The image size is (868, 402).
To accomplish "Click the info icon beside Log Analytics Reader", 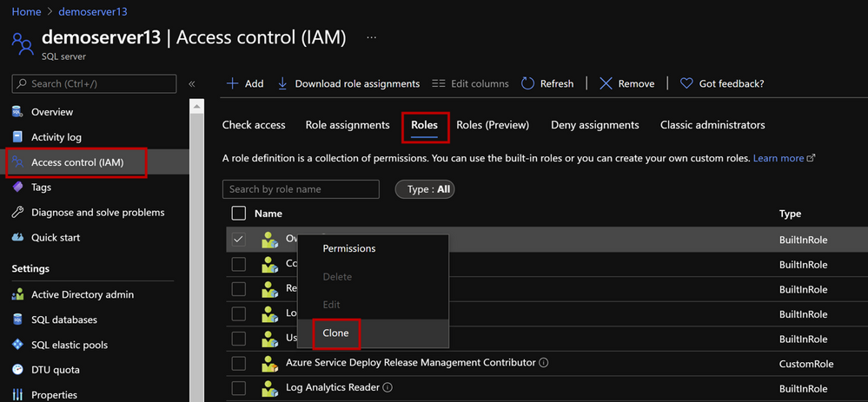I will [388, 387].
